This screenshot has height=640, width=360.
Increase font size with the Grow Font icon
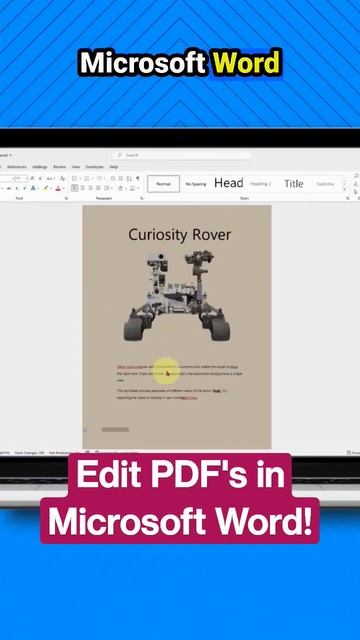[x=33, y=178]
